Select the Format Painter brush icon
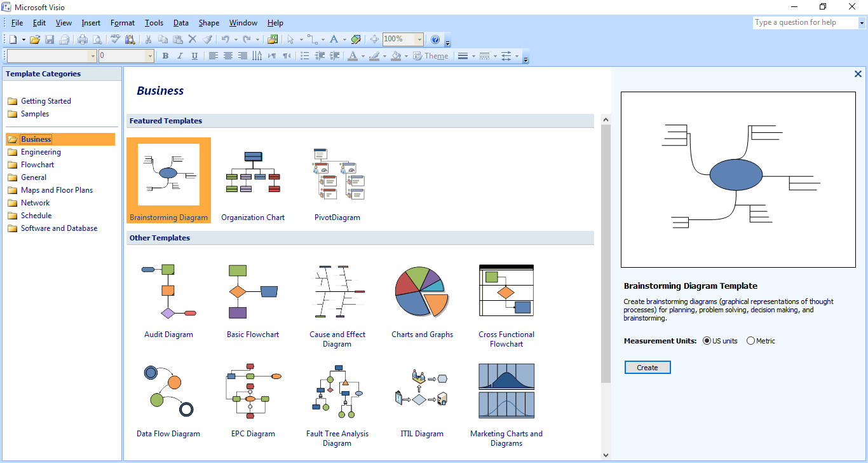This screenshot has width=868, height=463. tap(207, 39)
